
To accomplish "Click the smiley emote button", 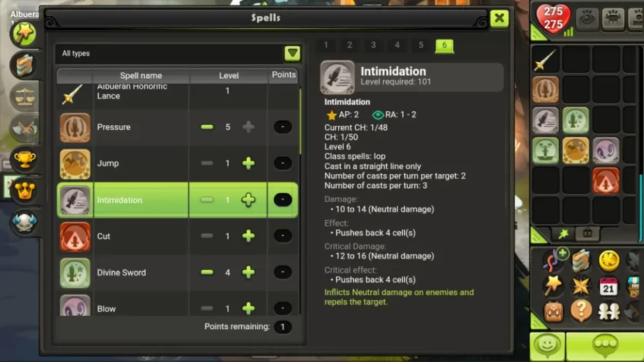I will 547,346.
